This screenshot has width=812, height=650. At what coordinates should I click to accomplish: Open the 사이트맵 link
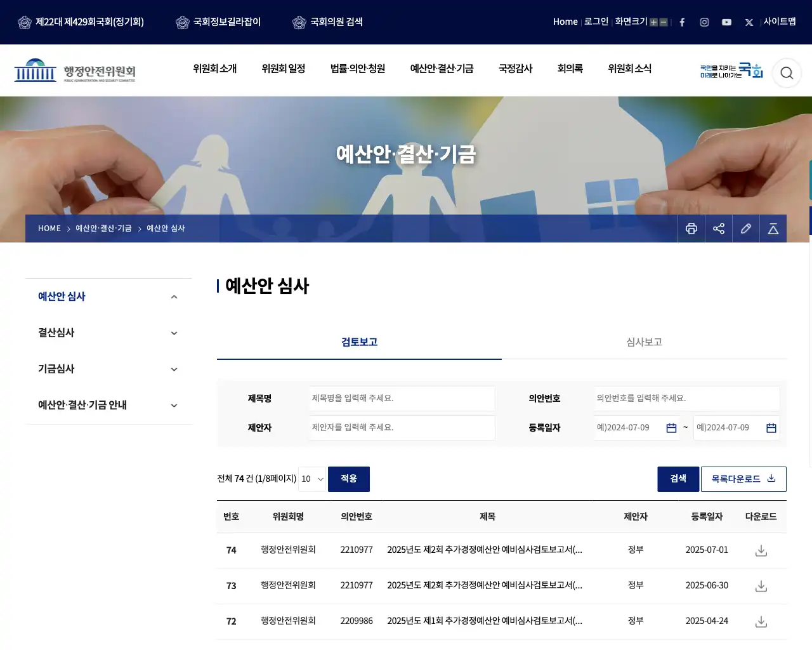[780, 22]
